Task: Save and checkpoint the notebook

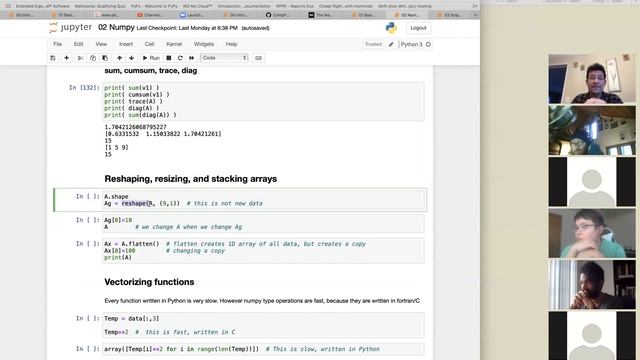Action: (53, 58)
